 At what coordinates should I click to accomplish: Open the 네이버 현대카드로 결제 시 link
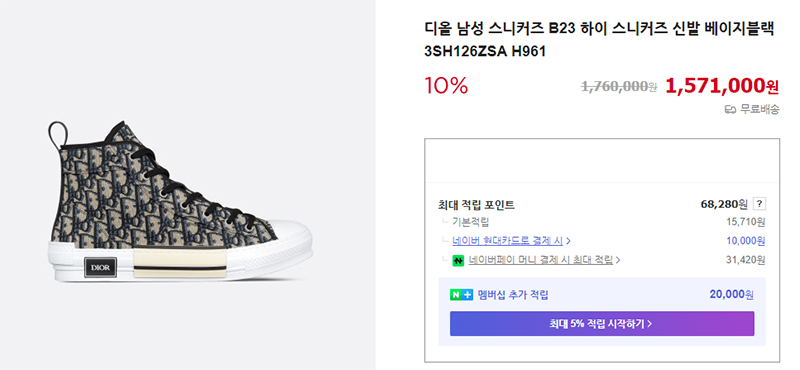[508, 240]
